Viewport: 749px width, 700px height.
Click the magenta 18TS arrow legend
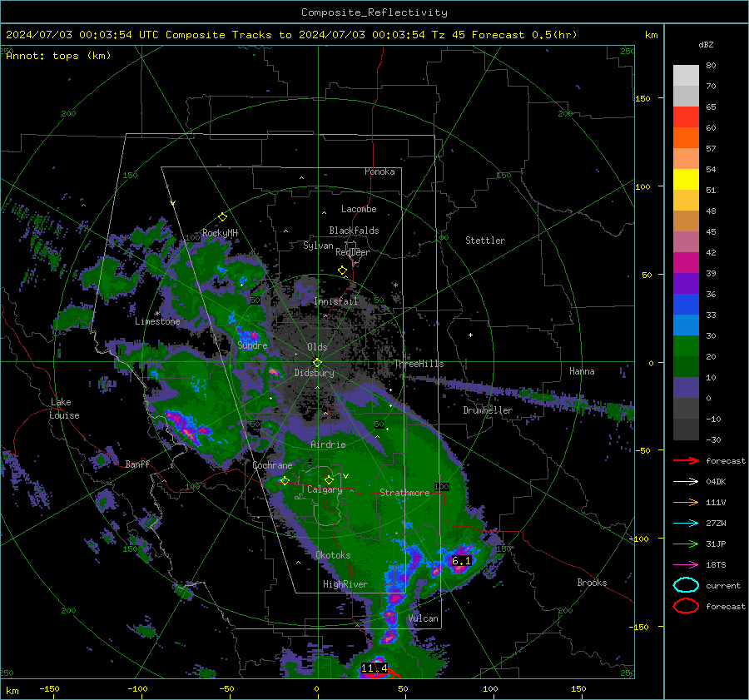click(686, 565)
